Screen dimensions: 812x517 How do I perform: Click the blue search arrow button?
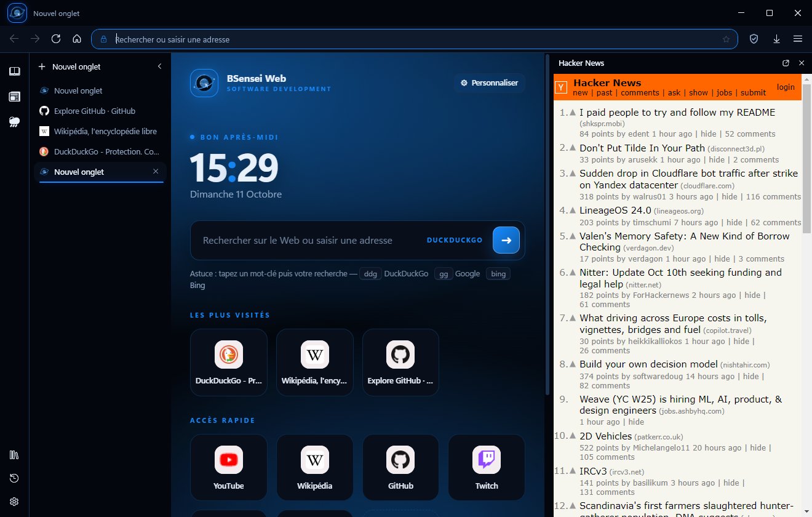[x=506, y=241]
